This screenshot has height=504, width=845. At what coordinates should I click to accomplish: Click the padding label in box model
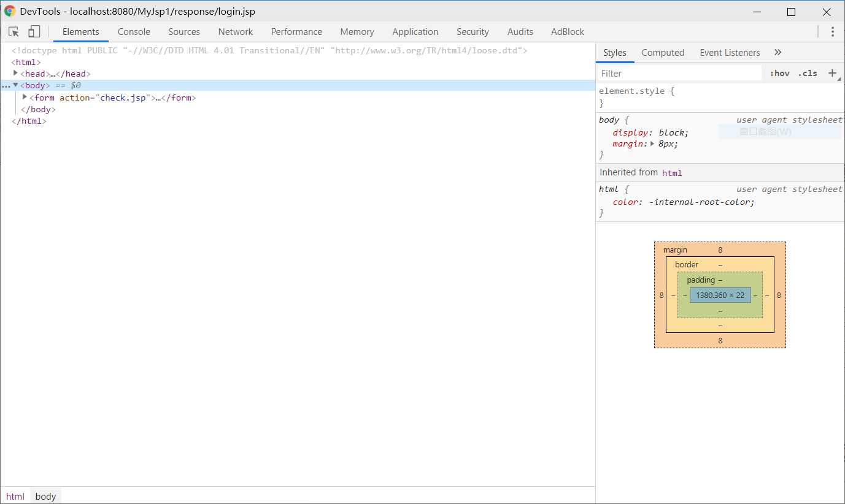701,280
